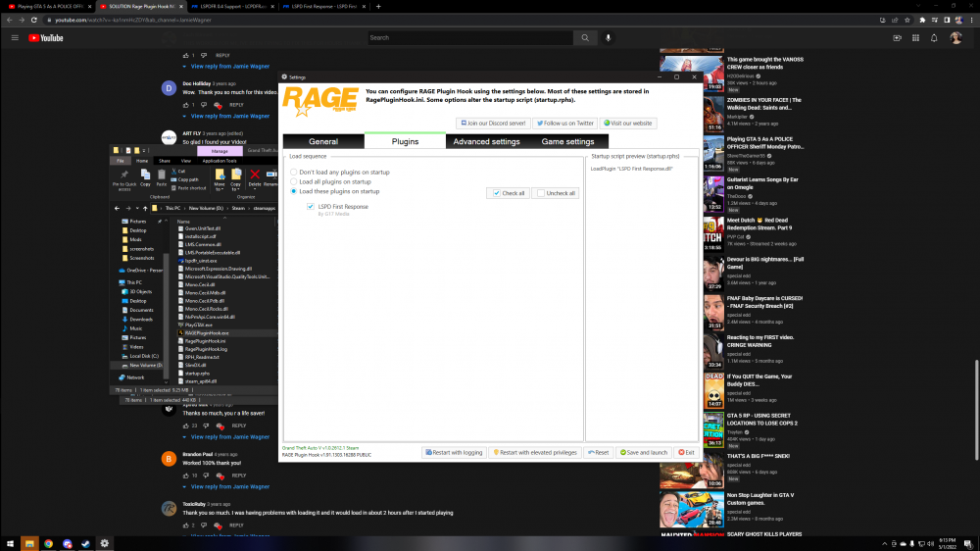Open the Share tab in File Explorer

pos(165,161)
